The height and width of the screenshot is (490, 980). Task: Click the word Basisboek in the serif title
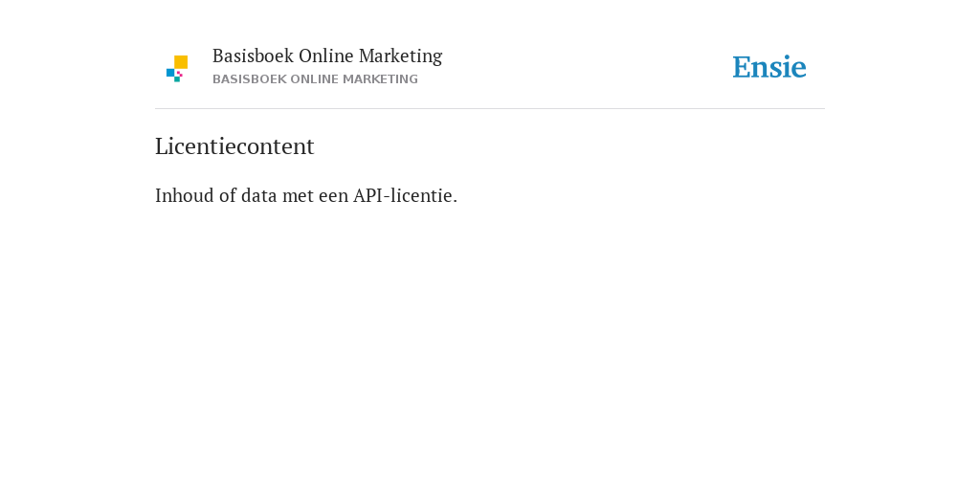(253, 56)
